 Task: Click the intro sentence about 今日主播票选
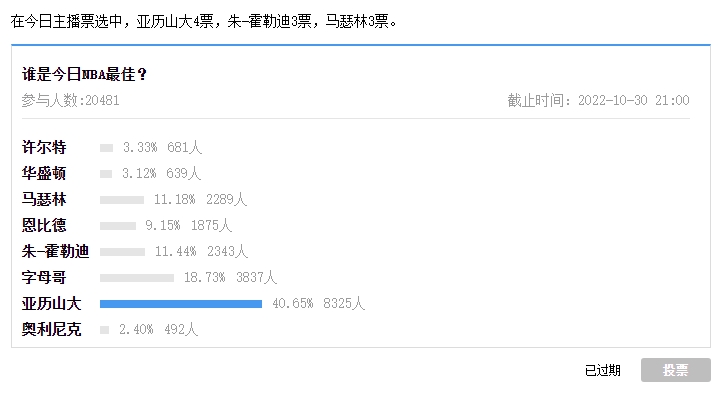(204, 21)
